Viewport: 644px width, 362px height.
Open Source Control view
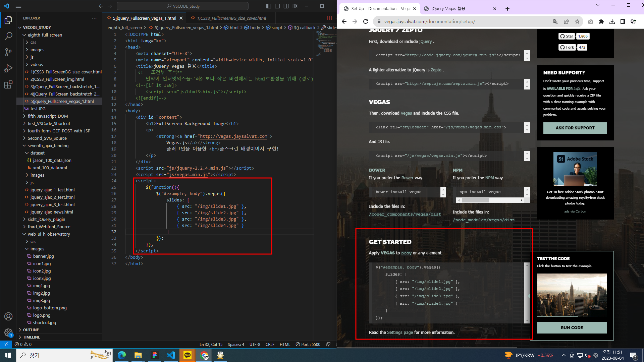coord(8,52)
